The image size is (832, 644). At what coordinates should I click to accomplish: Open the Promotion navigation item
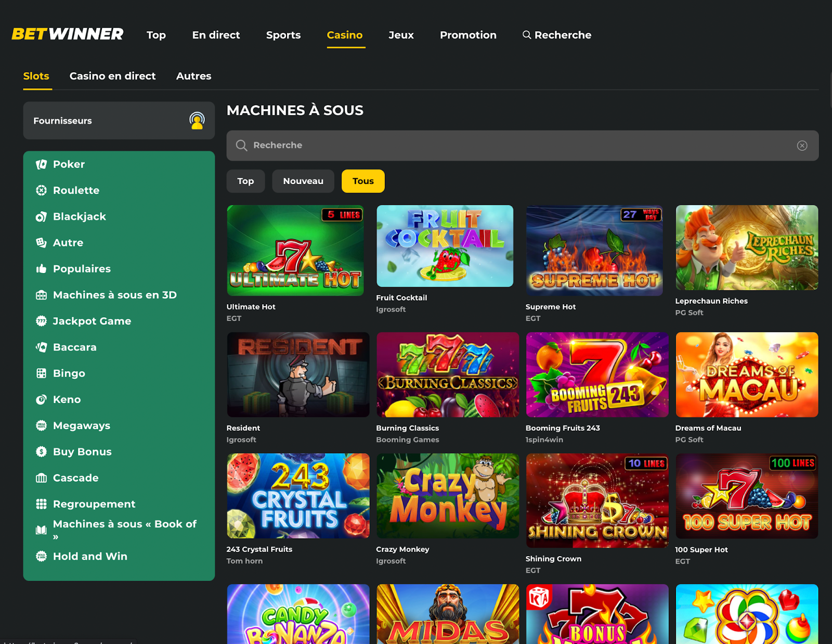tap(468, 35)
